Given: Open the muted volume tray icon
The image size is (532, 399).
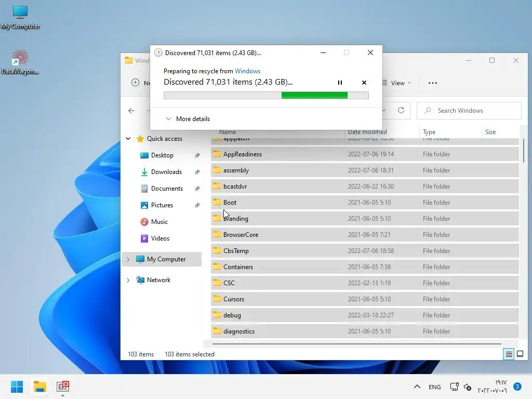Looking at the screenshot, I should [468, 387].
